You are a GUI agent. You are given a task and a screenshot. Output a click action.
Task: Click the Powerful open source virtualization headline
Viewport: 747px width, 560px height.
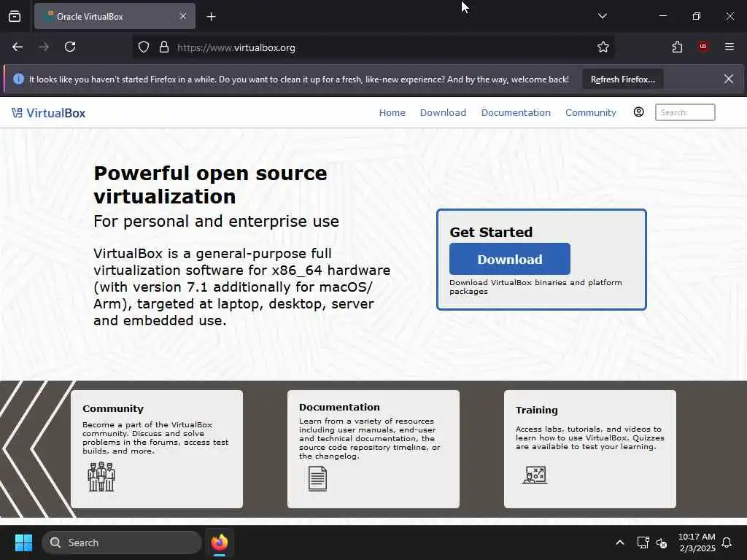210,184
